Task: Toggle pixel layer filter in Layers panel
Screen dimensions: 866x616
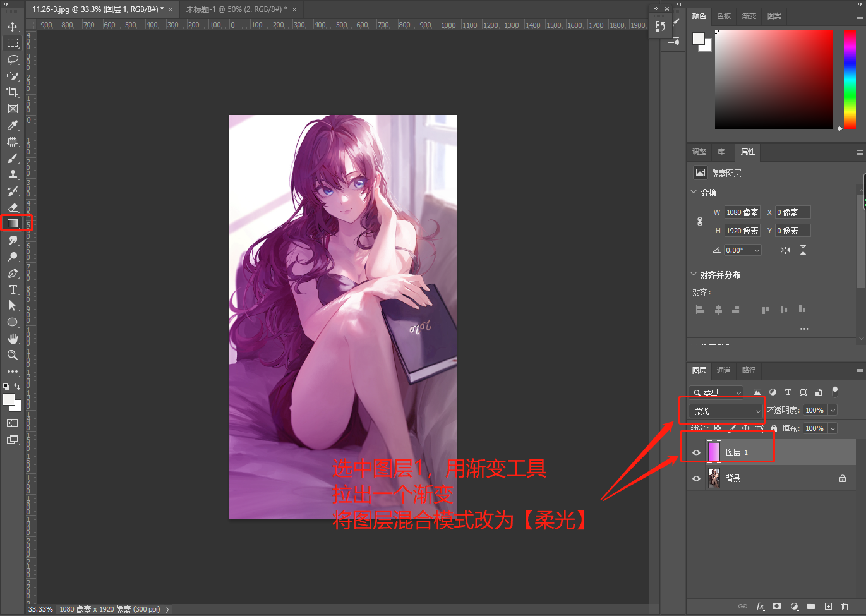Action: point(757,392)
